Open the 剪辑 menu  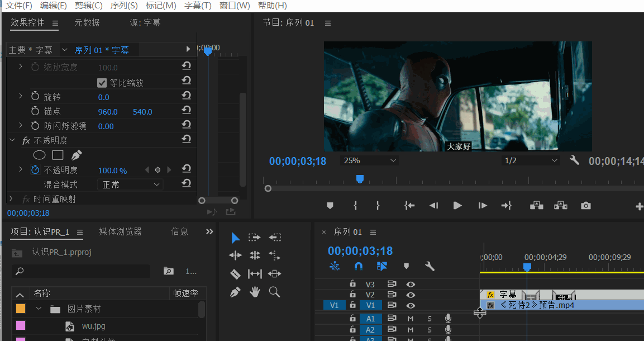coord(89,6)
